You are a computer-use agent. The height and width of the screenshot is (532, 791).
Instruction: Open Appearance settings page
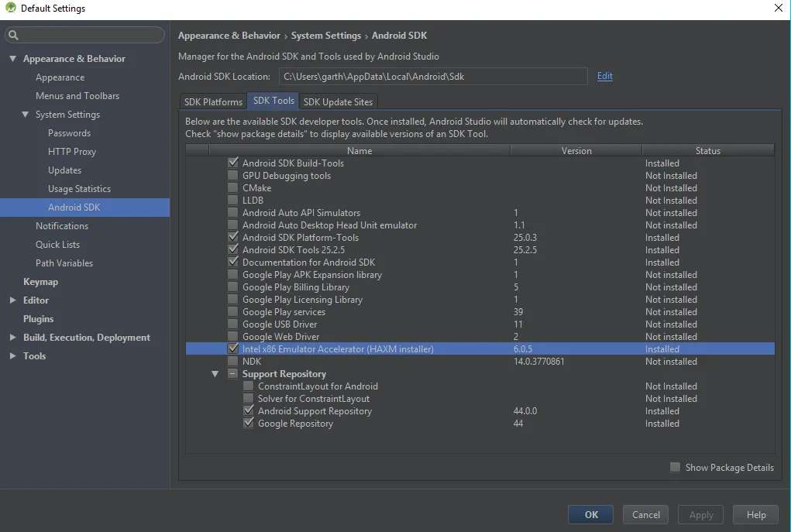pos(60,77)
